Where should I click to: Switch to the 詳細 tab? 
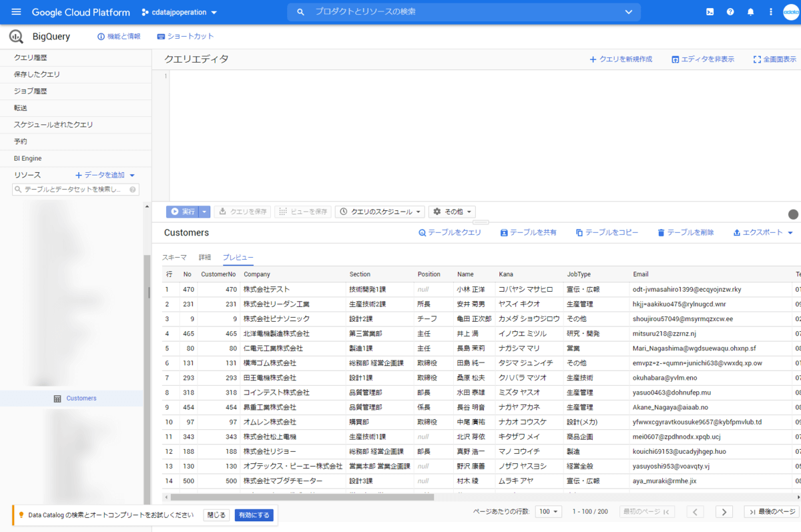pos(204,257)
